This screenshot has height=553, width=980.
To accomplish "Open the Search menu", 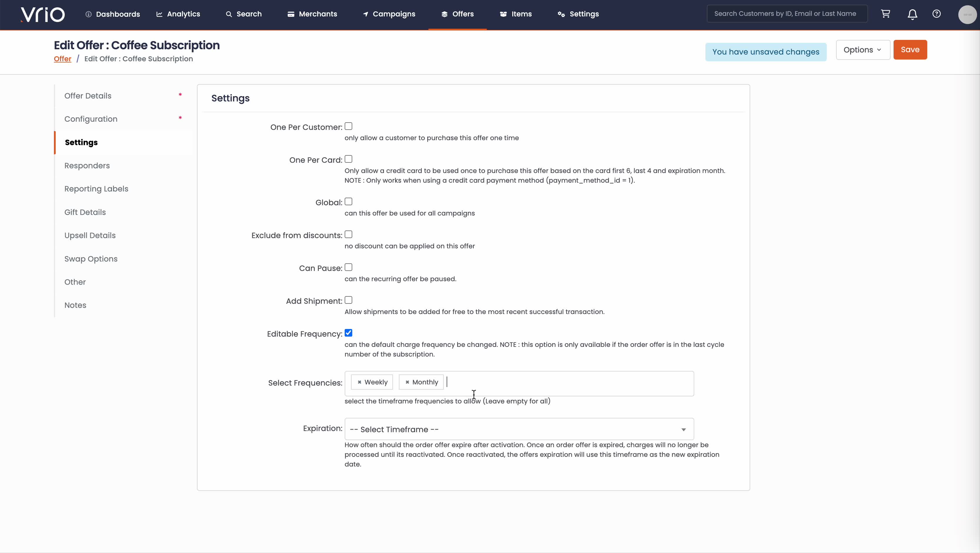I will coord(244,14).
